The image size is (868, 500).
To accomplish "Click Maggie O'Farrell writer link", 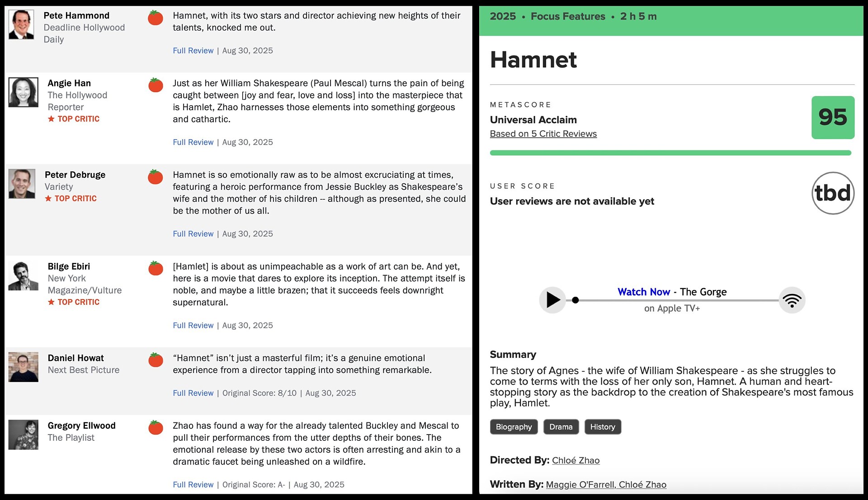I will (x=580, y=485).
